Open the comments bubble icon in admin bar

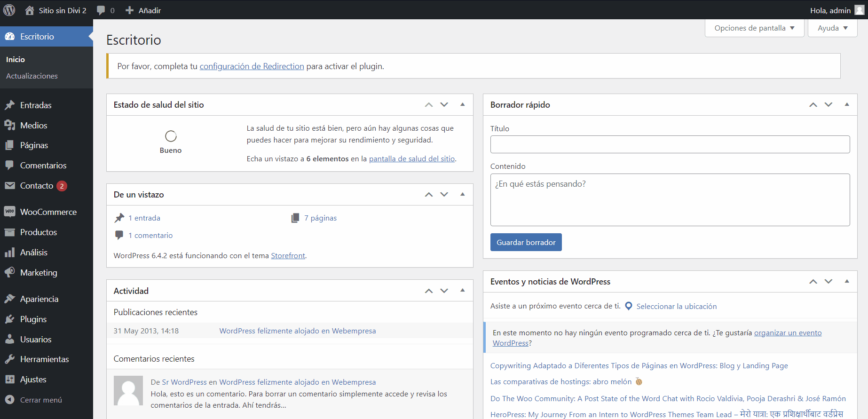click(101, 10)
